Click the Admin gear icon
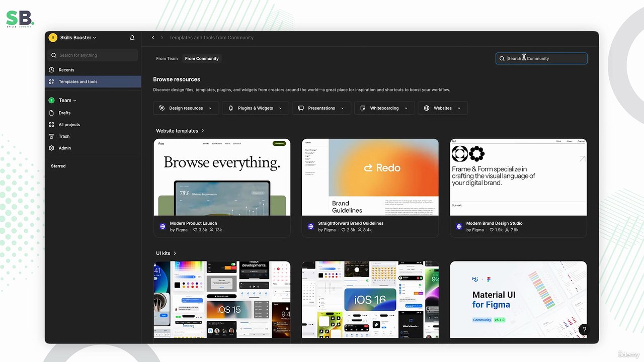This screenshot has width=644, height=362. point(51,148)
